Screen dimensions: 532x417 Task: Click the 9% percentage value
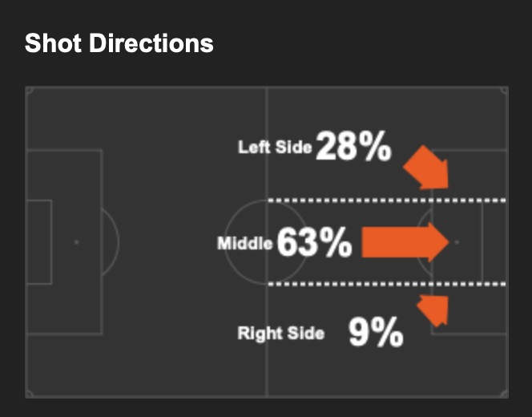377,332
